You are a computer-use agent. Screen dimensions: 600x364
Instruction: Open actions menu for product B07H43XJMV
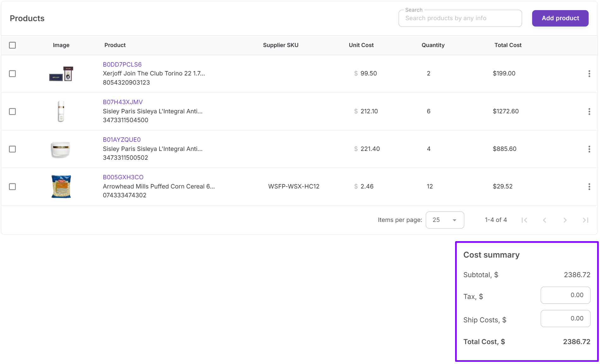pyautogui.click(x=589, y=111)
